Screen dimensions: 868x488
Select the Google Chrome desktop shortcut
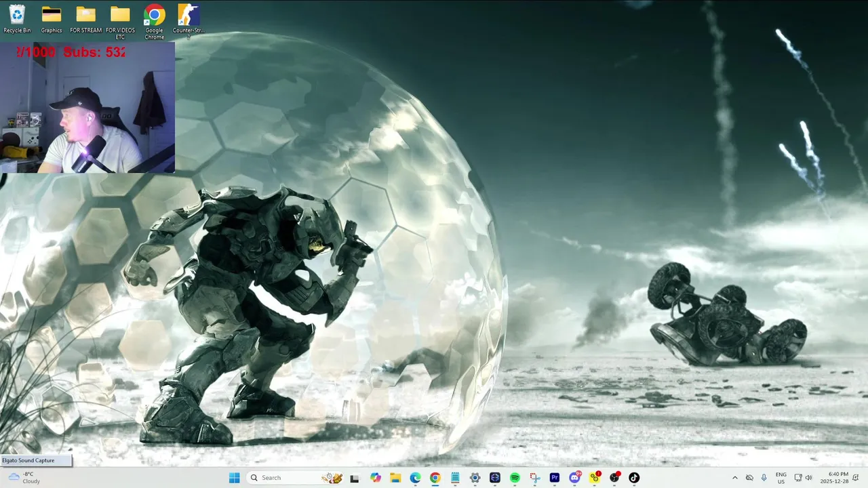[154, 22]
